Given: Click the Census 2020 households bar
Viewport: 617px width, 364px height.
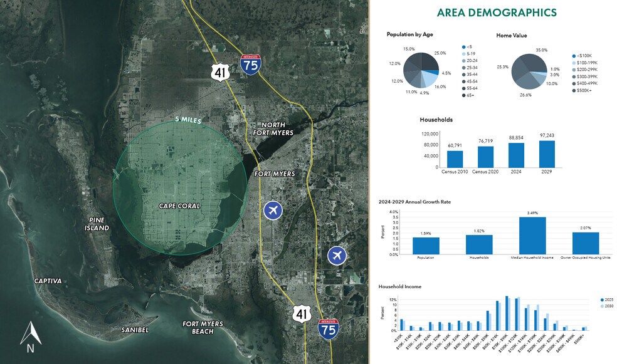Looking at the screenshot, I should [485, 157].
